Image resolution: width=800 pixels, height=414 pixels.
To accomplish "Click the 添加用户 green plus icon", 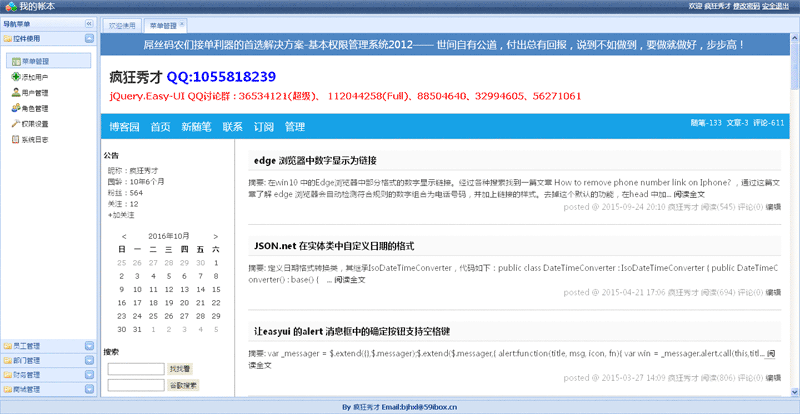I will coord(15,76).
